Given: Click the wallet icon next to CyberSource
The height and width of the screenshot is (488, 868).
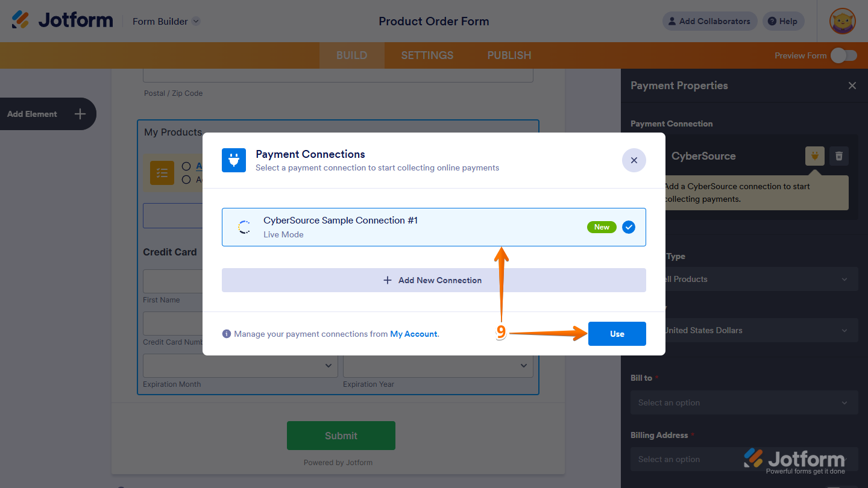Looking at the screenshot, I should click(814, 156).
